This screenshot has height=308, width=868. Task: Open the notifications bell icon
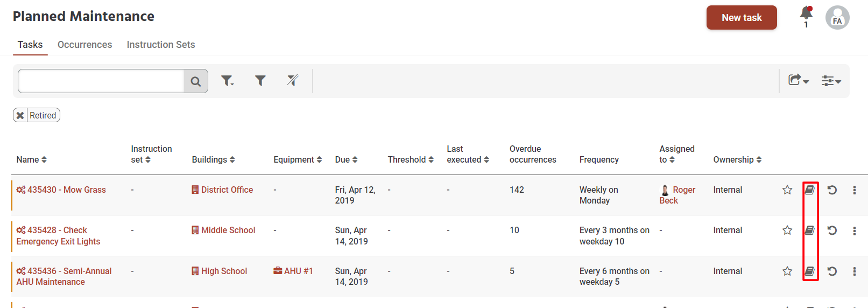pos(806,13)
